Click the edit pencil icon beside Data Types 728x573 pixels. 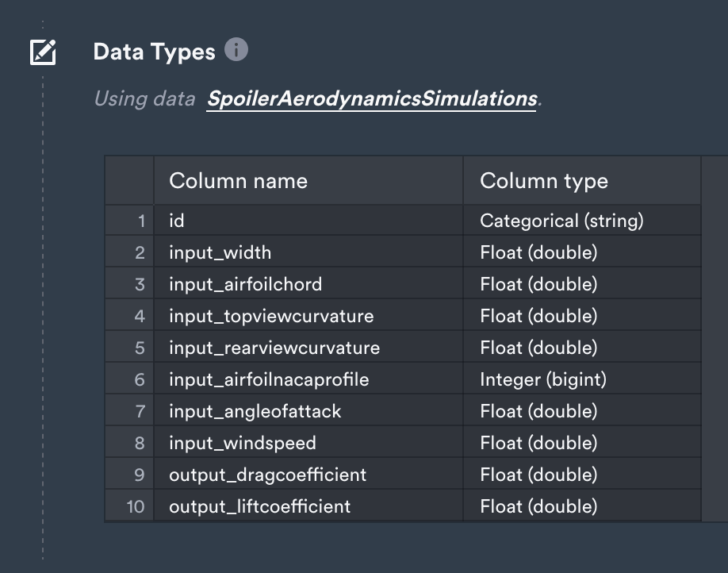click(43, 52)
